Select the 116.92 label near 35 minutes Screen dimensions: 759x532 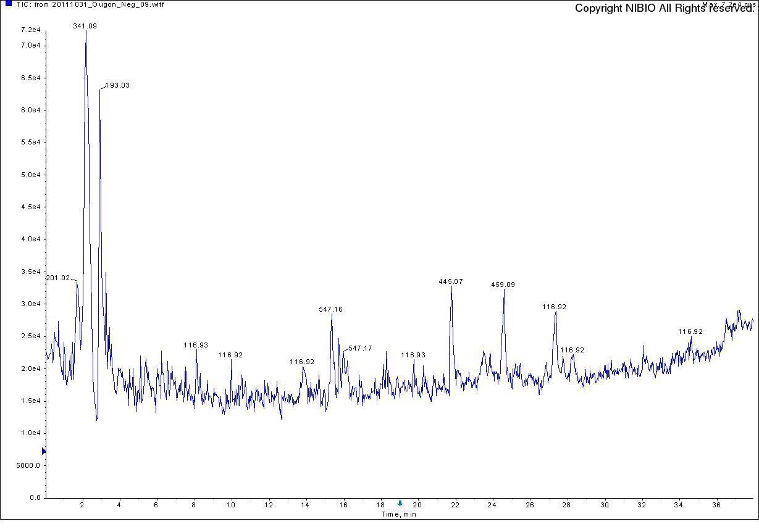point(690,332)
